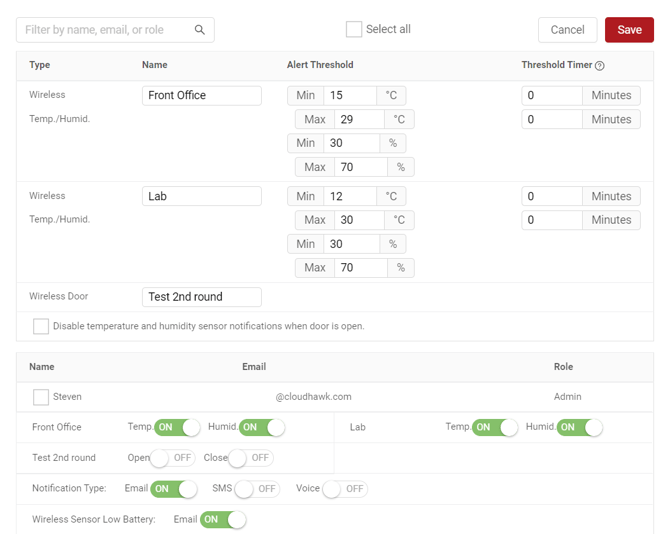Toggle Front Office Temp. switch off
670x534 pixels.
pos(176,427)
